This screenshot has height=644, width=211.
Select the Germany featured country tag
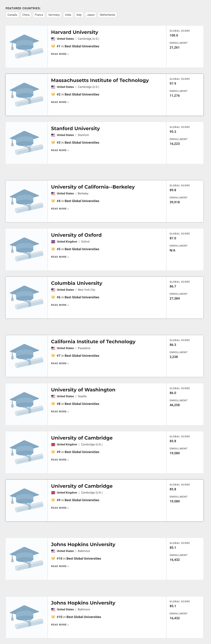click(54, 15)
